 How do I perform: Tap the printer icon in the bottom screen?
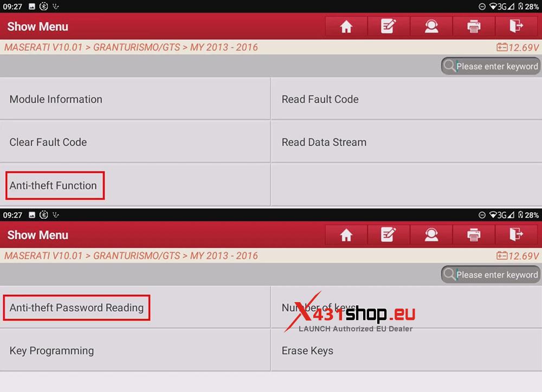pos(474,235)
